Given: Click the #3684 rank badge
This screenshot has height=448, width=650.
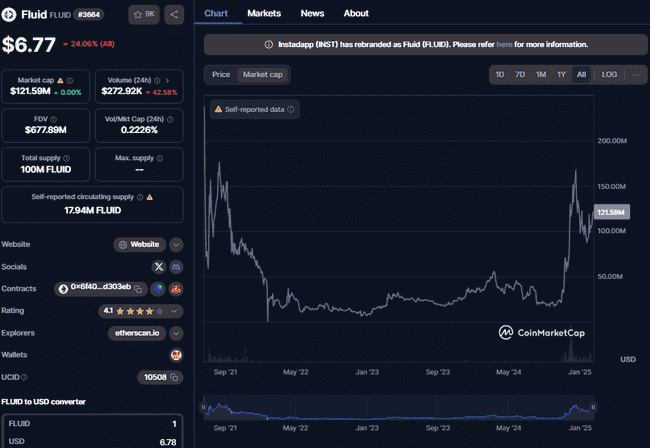Looking at the screenshot, I should tap(89, 15).
